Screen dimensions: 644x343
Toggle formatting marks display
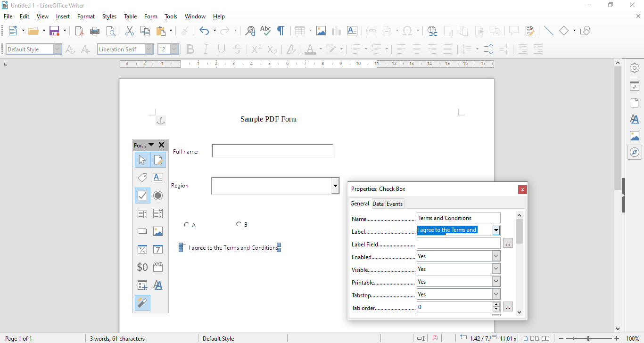281,30
